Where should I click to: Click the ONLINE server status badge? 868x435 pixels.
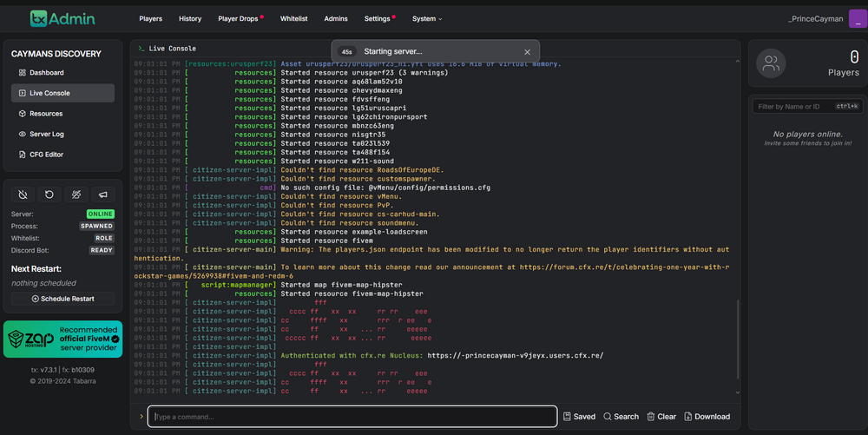coord(100,214)
